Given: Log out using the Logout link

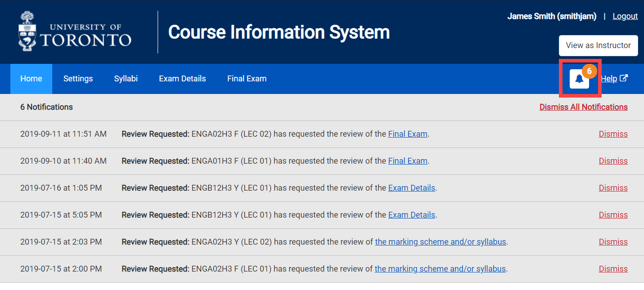Looking at the screenshot, I should click(x=625, y=16).
